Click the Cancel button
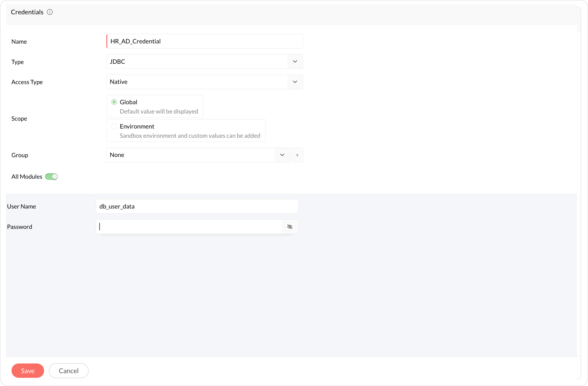 (68, 370)
